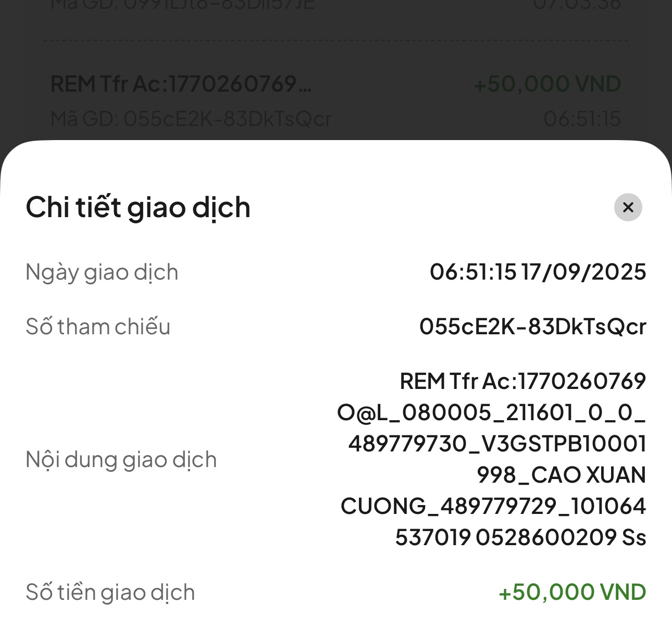Tap the Chi tiết giao dịch heading
Image resolution: width=672 pixels, height=629 pixels.
pyautogui.click(x=138, y=207)
